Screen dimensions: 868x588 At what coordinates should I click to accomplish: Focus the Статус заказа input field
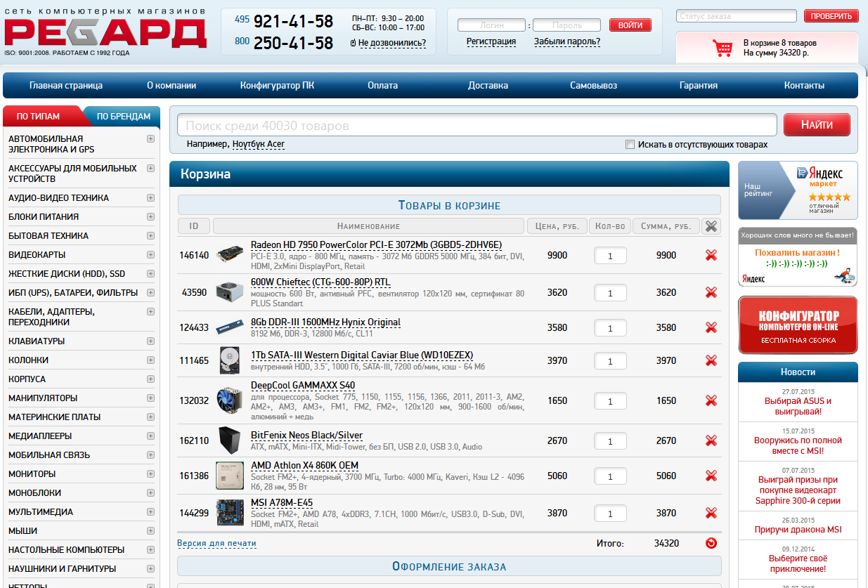737,16
